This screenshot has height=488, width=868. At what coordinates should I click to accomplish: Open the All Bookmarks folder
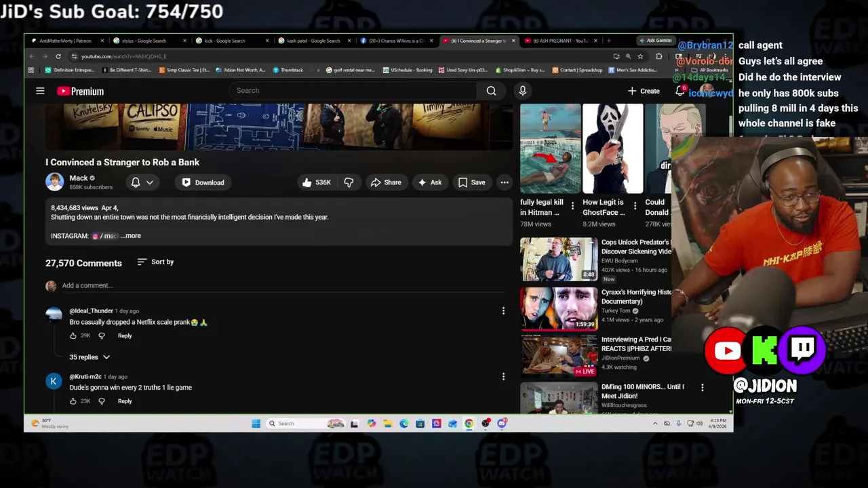(x=711, y=70)
